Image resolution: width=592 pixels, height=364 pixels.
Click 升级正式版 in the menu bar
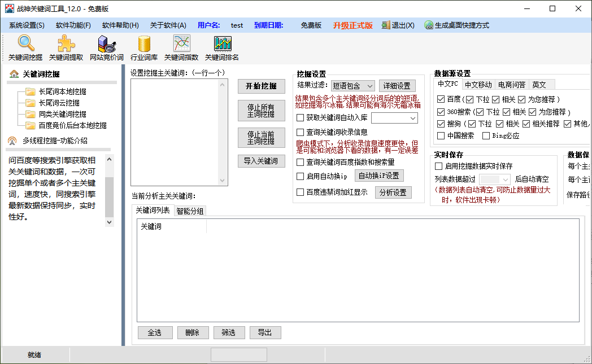tap(352, 25)
